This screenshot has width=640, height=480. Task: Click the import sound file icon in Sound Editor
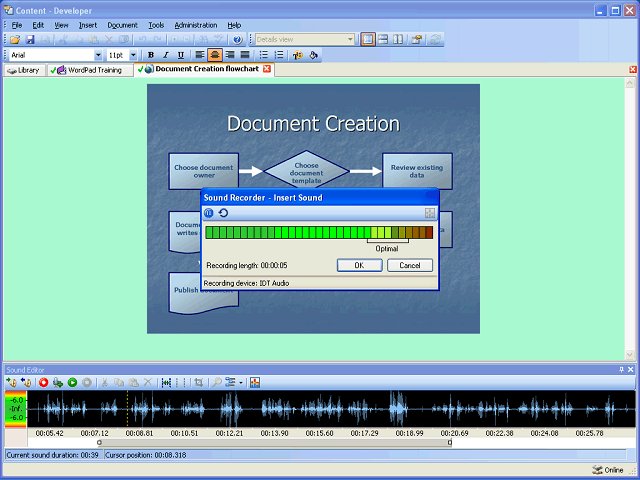pos(11,382)
